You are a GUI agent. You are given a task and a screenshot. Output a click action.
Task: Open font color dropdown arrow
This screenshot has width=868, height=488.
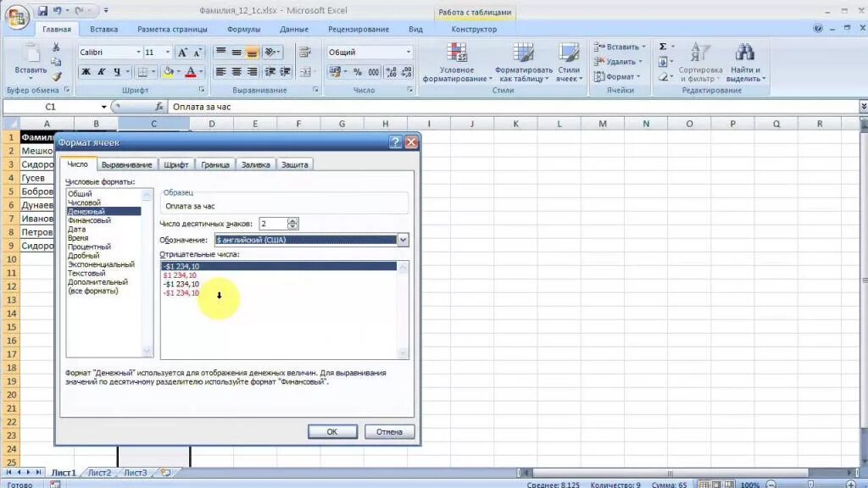201,72
